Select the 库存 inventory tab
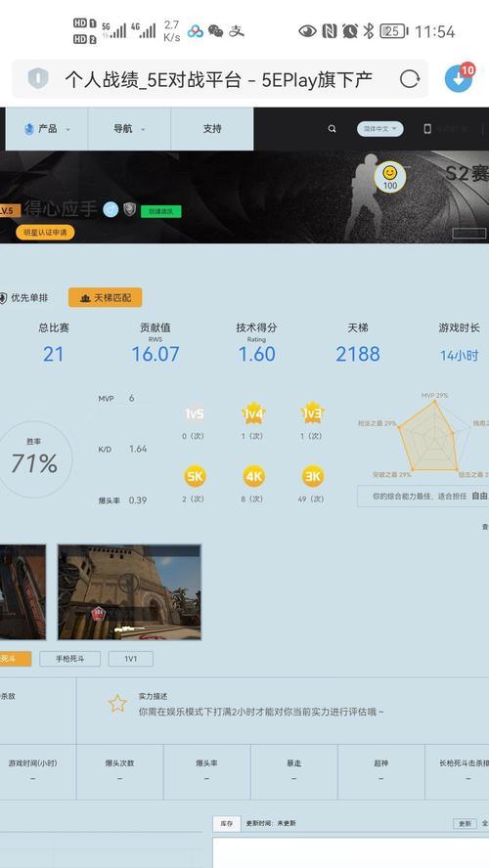The image size is (489, 868). [x=227, y=824]
